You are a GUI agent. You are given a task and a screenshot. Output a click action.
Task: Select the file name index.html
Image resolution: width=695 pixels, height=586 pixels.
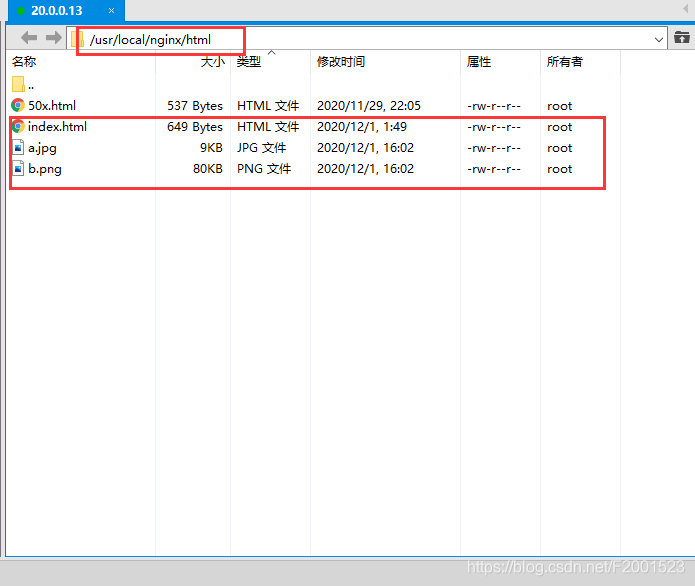point(57,127)
